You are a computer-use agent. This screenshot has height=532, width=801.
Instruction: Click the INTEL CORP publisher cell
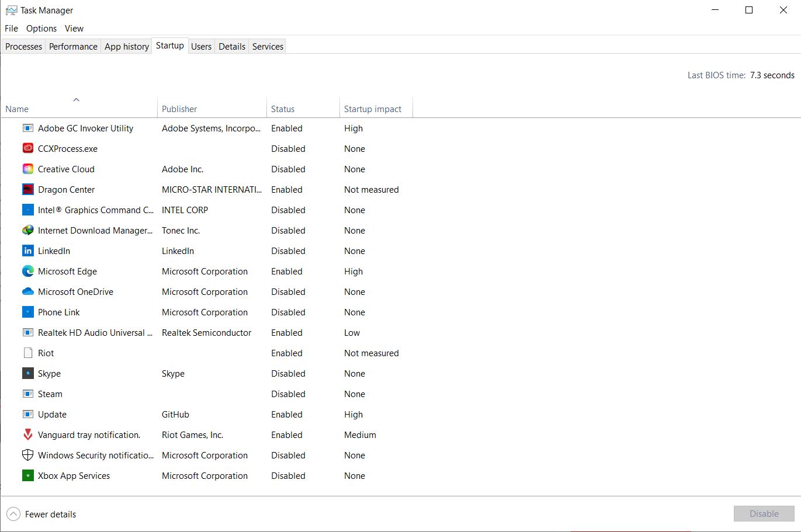185,210
